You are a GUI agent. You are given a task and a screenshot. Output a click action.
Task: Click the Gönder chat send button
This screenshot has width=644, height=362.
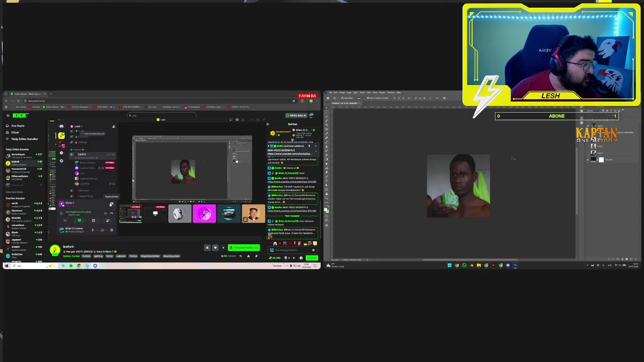pyautogui.click(x=312, y=258)
